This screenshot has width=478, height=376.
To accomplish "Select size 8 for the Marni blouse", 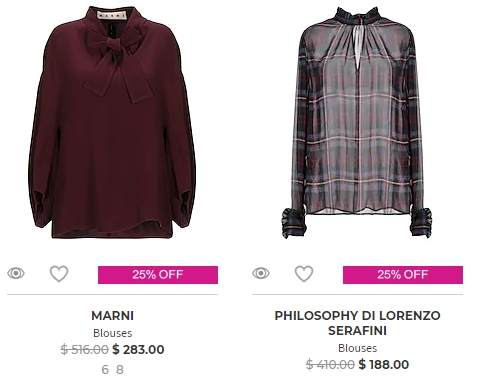I will (x=120, y=369).
